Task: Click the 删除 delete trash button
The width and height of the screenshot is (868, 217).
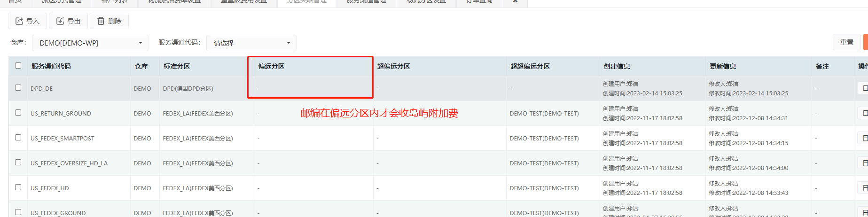Action: [x=109, y=21]
